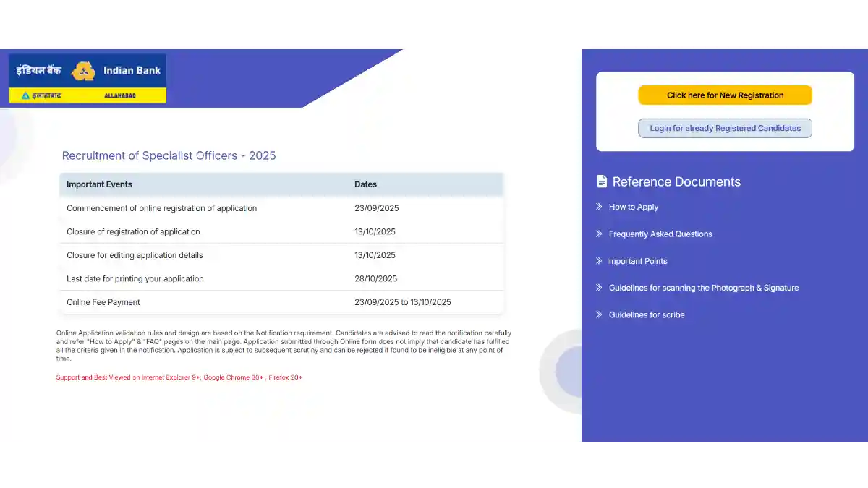Select the Online Fee Payment table row
This screenshot has width=868, height=488.
pos(281,302)
